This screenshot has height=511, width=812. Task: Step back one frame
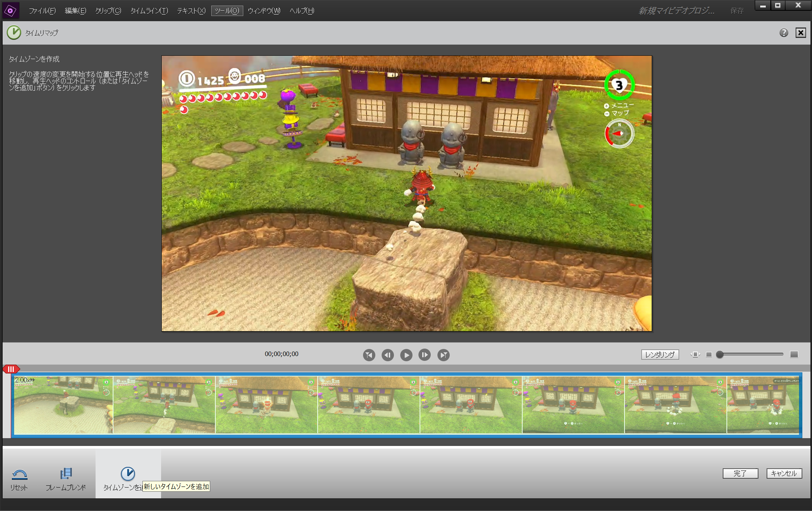(x=388, y=355)
